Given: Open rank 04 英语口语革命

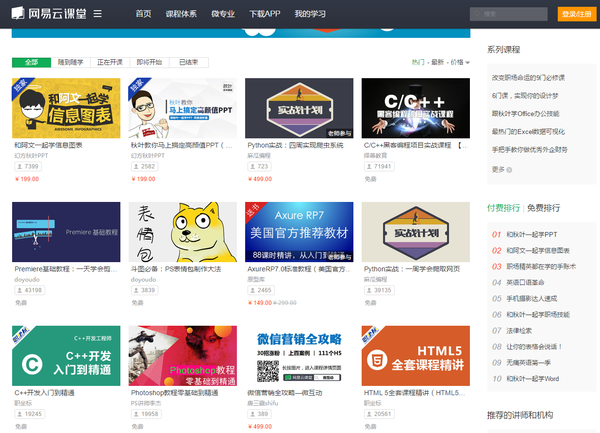Looking at the screenshot, I should [x=525, y=283].
